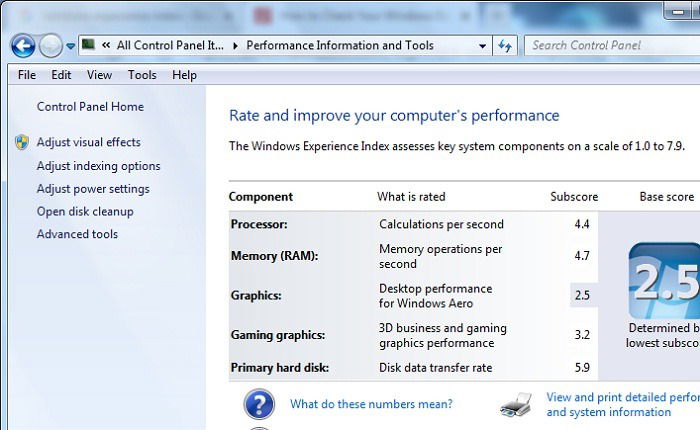
Task: Click Performance Information and Tools breadcrumb
Action: pyautogui.click(x=340, y=45)
